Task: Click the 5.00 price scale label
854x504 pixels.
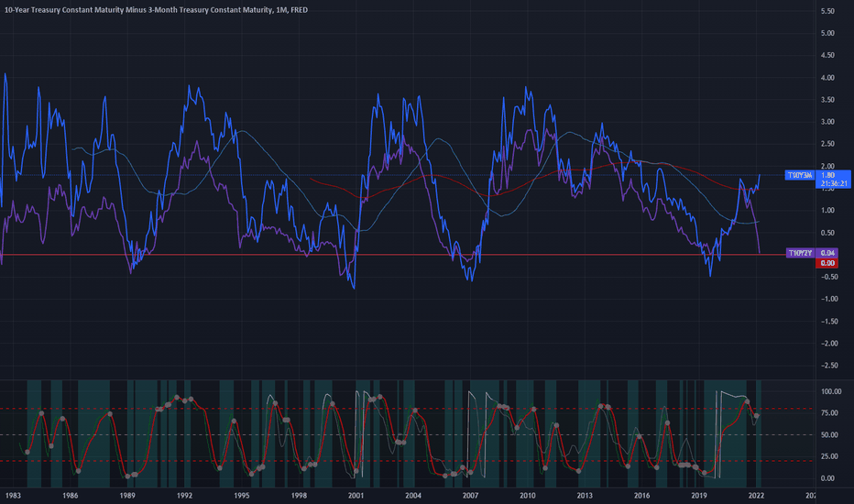Action: coord(827,33)
